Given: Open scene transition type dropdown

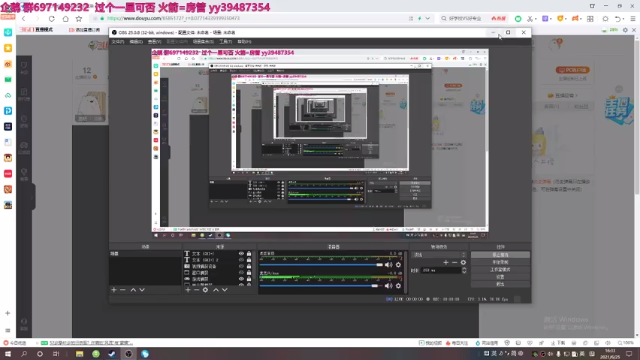Looking at the screenshot, I should [x=439, y=255].
